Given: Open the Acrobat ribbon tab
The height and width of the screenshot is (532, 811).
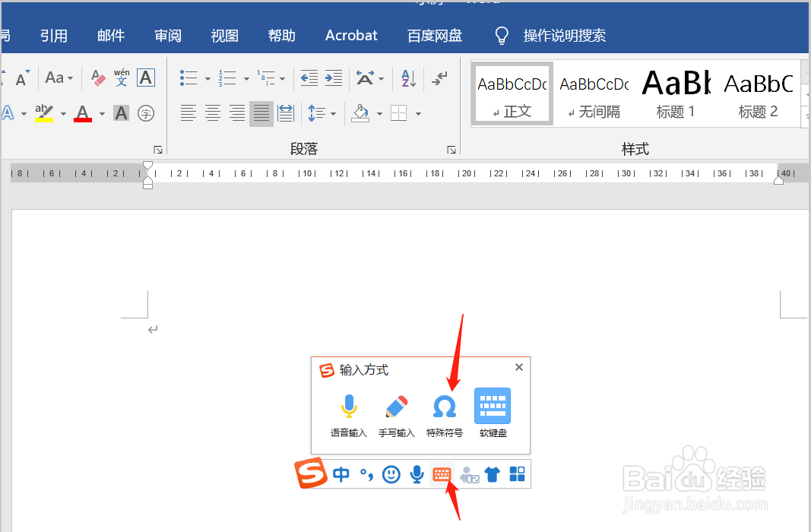Looking at the screenshot, I should (x=350, y=35).
